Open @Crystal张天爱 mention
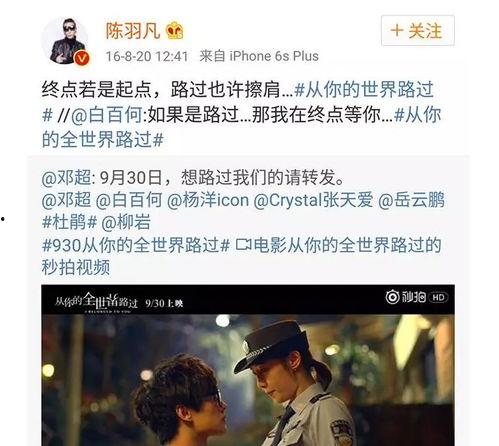 coord(313,200)
